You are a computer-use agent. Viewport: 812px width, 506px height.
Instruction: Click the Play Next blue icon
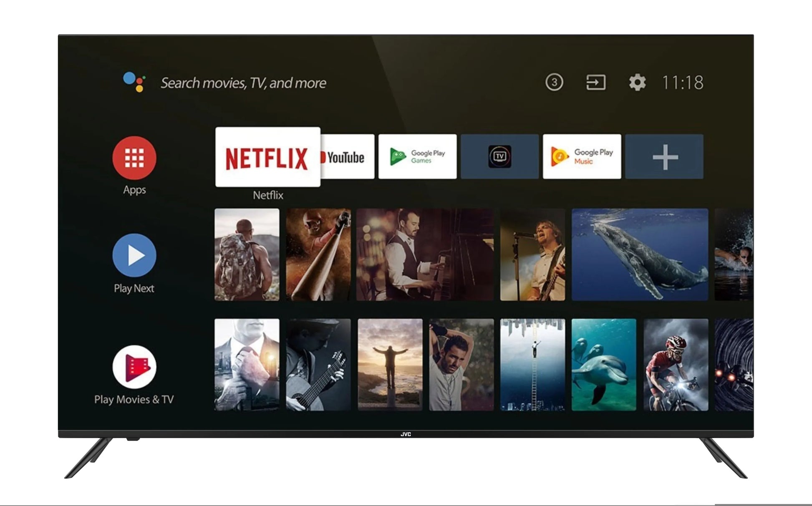click(x=134, y=255)
